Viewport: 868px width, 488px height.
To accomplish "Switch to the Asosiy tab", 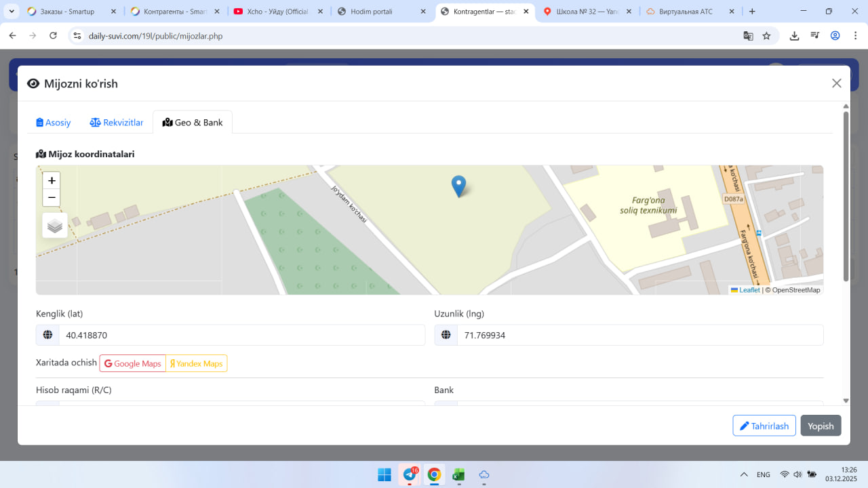I will [54, 123].
